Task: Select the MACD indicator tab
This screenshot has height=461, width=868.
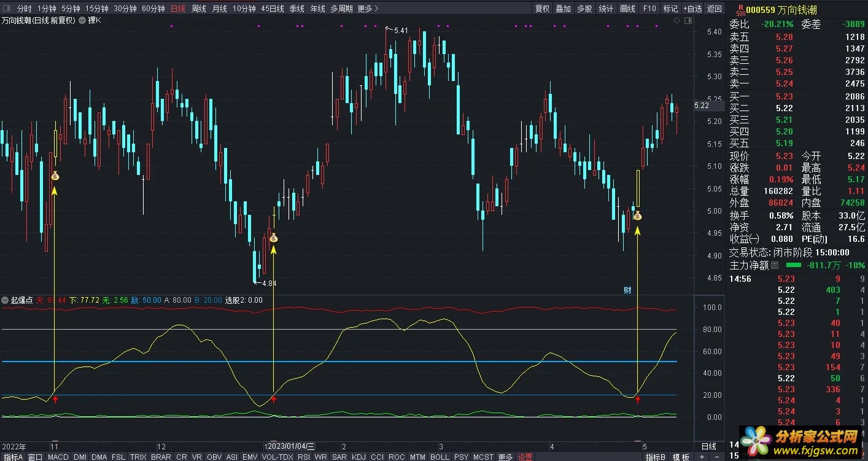Action: tap(58, 457)
